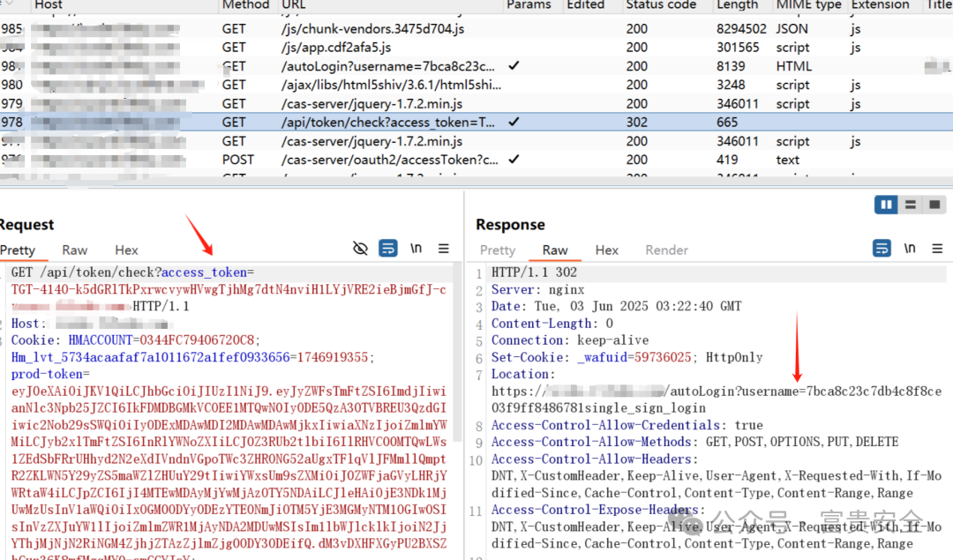
Task: Sort by Method column header
Action: 245,5
